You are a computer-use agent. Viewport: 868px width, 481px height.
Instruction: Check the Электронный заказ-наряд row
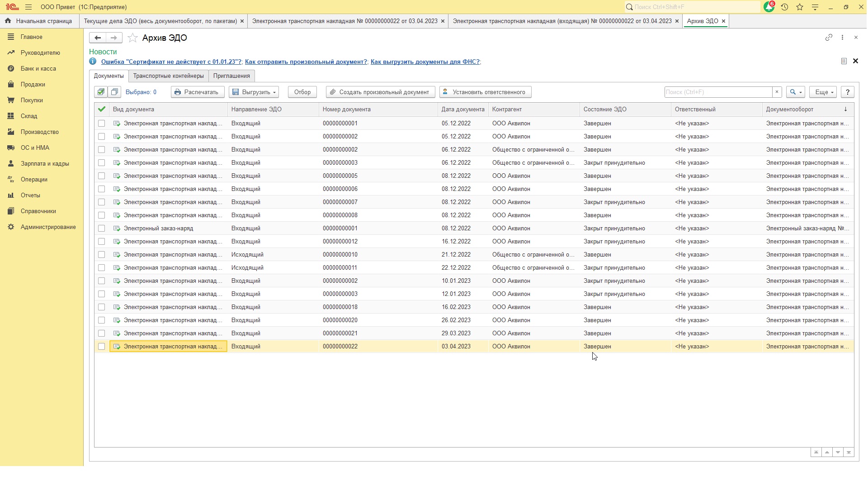point(101,228)
